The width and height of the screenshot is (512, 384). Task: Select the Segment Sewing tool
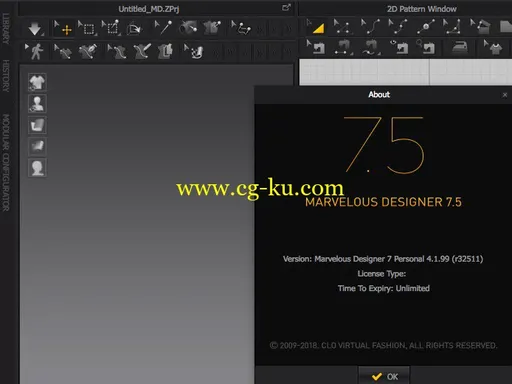(x=343, y=47)
